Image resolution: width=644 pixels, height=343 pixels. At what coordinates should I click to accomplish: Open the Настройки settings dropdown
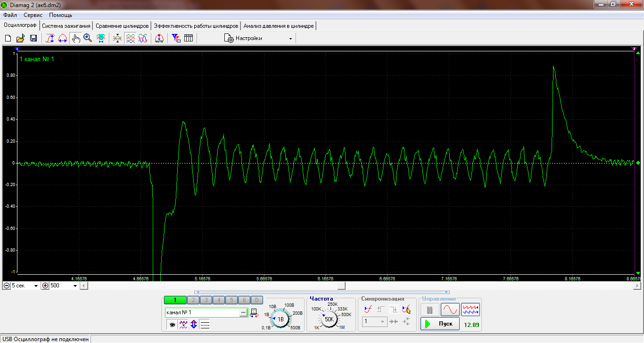[258, 38]
